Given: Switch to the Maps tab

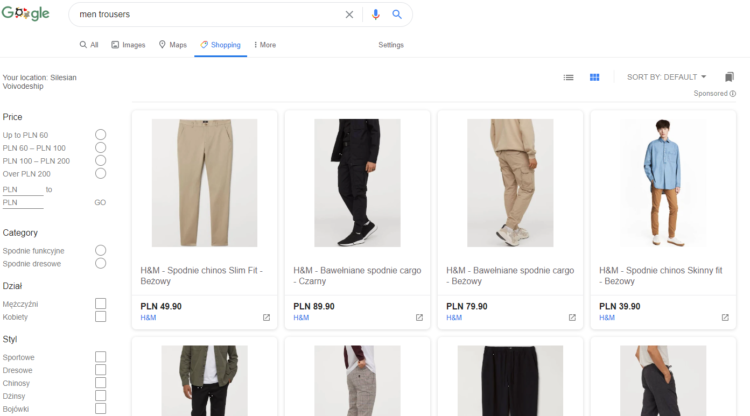Looking at the screenshot, I should coord(173,45).
